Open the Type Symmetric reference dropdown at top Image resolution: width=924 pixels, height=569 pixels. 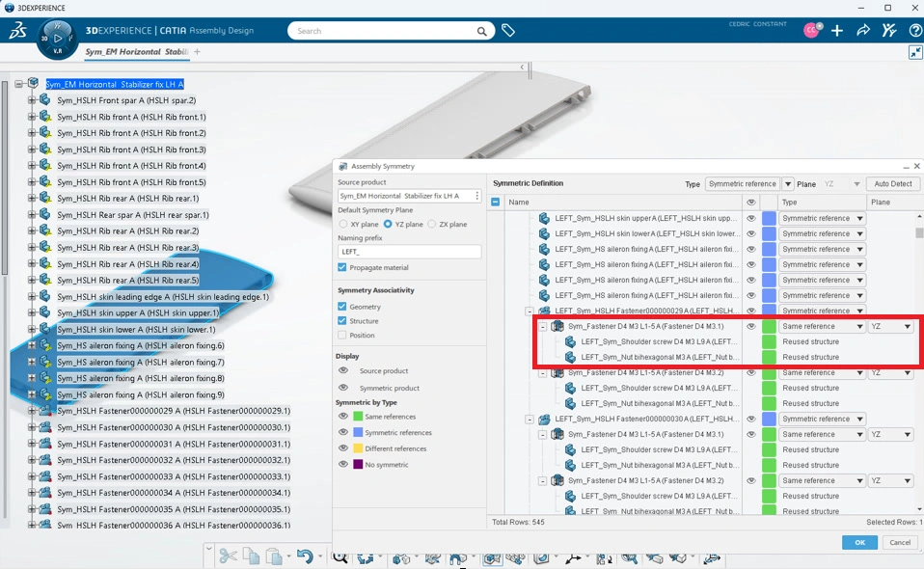(x=788, y=184)
